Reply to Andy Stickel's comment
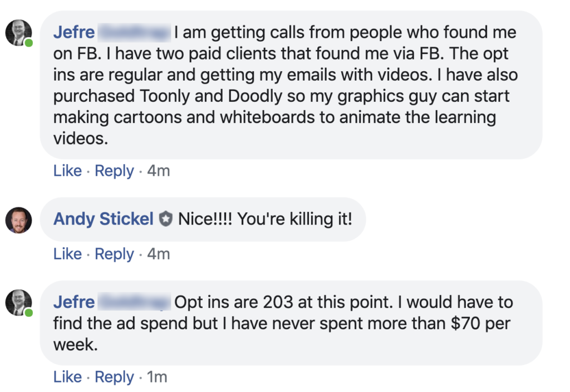The width and height of the screenshot is (570, 392). (x=114, y=254)
